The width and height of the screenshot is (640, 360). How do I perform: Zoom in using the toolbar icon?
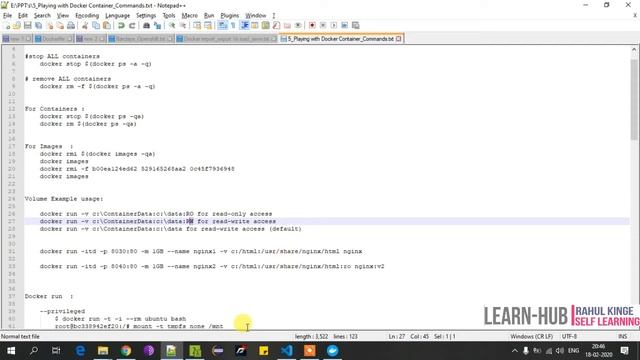click(172, 25)
